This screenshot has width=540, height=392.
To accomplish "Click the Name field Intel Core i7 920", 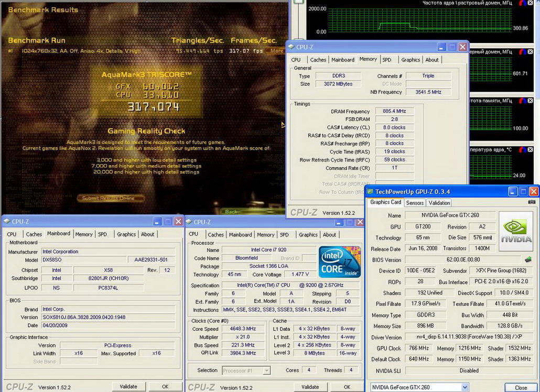I will pos(268,249).
